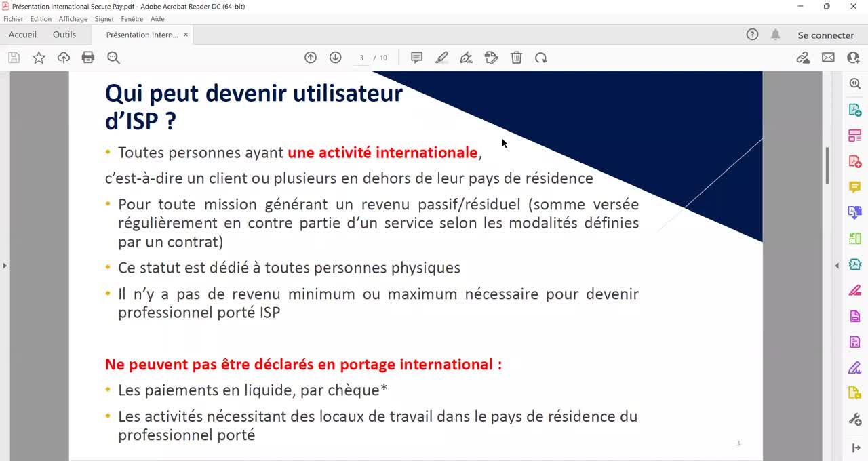Star this document as favorite
Image resolution: width=868 pixels, height=461 pixels.
coord(39,58)
